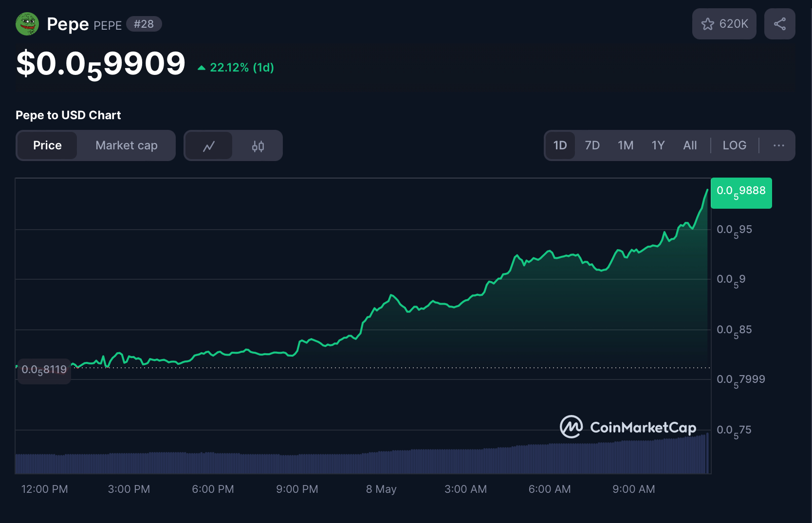812x523 pixels.
Task: Click the opening price label 0.0₅8119
Action: pos(44,371)
